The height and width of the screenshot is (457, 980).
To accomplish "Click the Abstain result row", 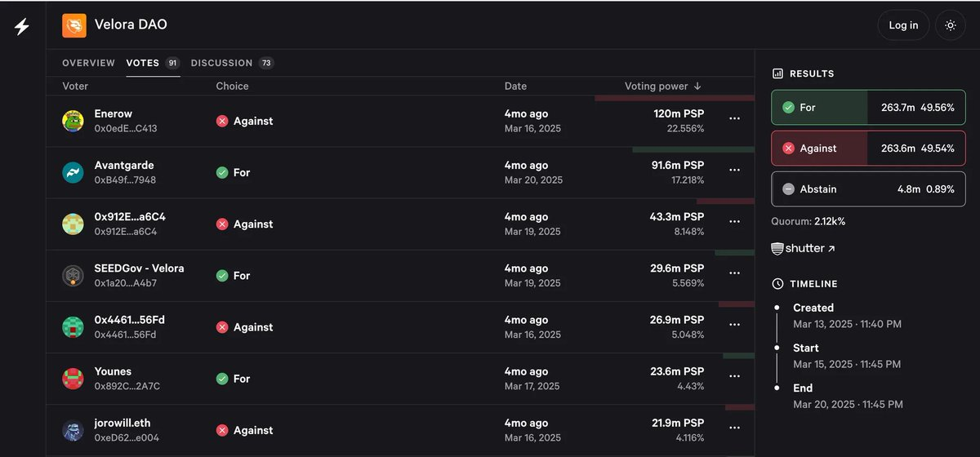I will (x=868, y=189).
